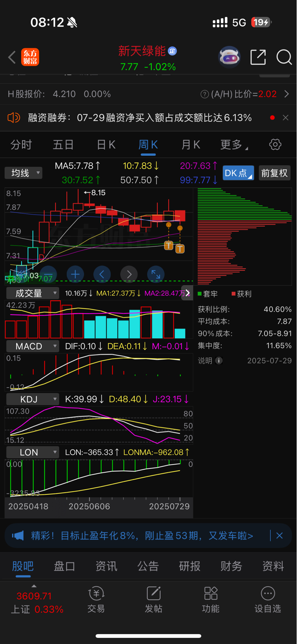
Task: Select the 股吧 tab
Action: tap(23, 566)
